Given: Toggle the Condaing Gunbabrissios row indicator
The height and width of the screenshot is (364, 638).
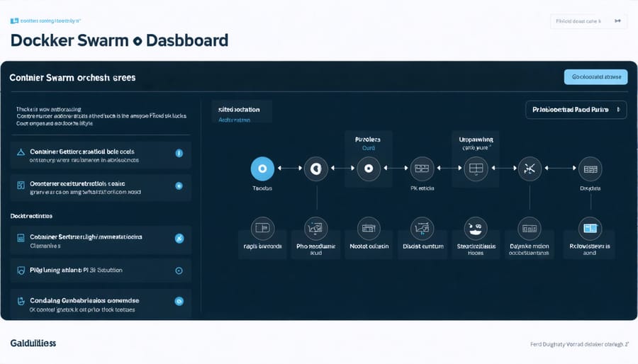Looking at the screenshot, I should click(x=179, y=301).
